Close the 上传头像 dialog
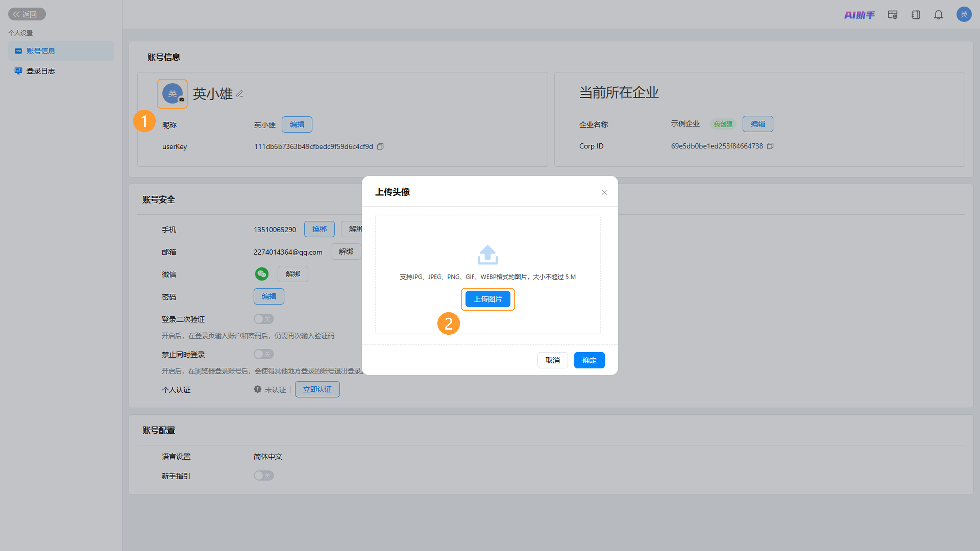The image size is (980, 551). pyautogui.click(x=604, y=192)
